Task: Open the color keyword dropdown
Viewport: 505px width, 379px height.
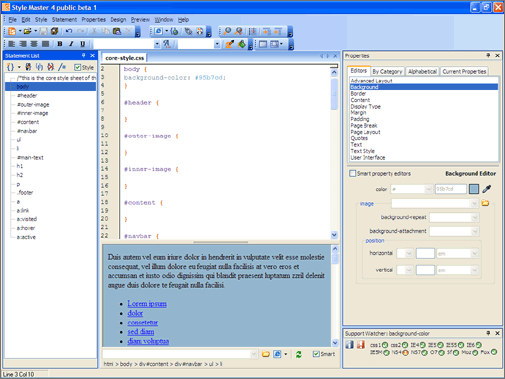Action: tap(428, 189)
